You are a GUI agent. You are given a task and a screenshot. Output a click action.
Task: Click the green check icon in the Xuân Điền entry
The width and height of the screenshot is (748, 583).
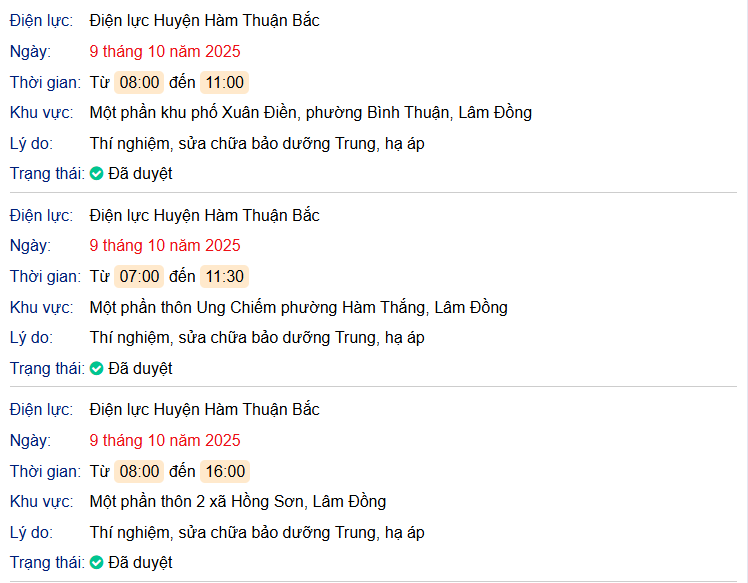97,174
